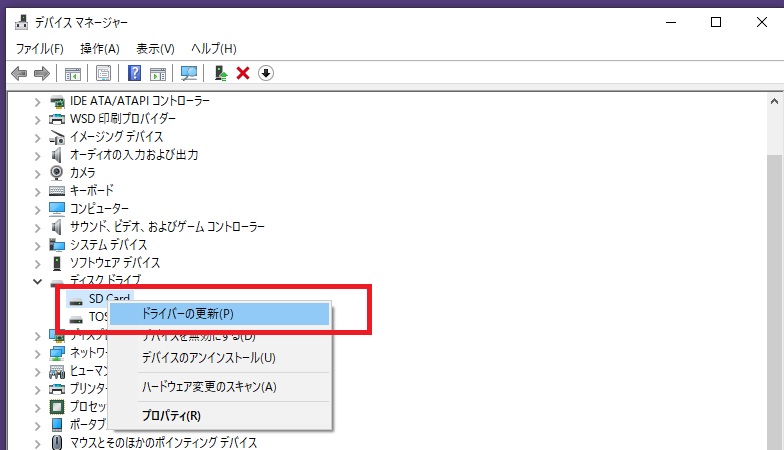Click the scan hardware monitor icon

pyautogui.click(x=188, y=73)
